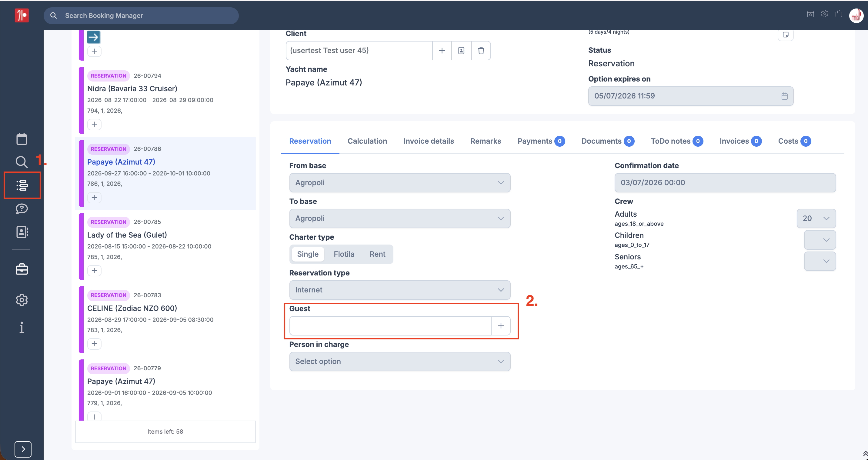Click plus under reservation 26-00786
Viewport: 868px width, 460px height.
click(94, 198)
